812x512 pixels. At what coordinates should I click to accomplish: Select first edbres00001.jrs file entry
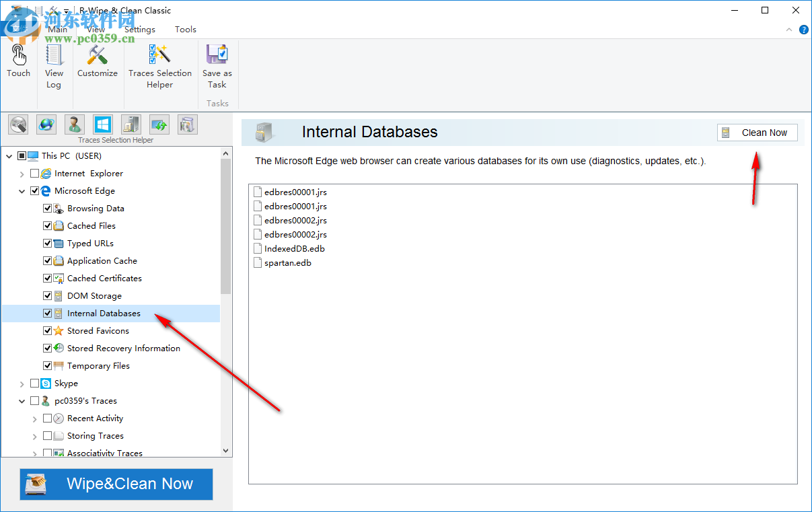click(x=290, y=192)
